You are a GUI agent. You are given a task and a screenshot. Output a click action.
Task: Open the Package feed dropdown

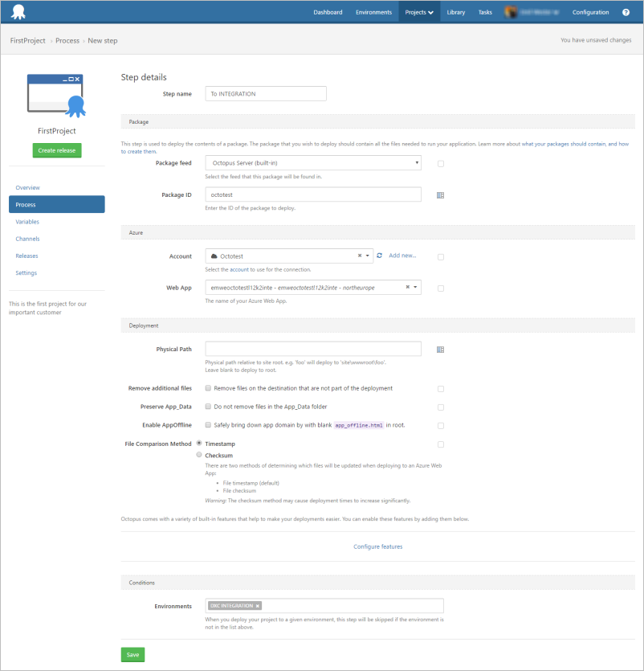pos(313,163)
